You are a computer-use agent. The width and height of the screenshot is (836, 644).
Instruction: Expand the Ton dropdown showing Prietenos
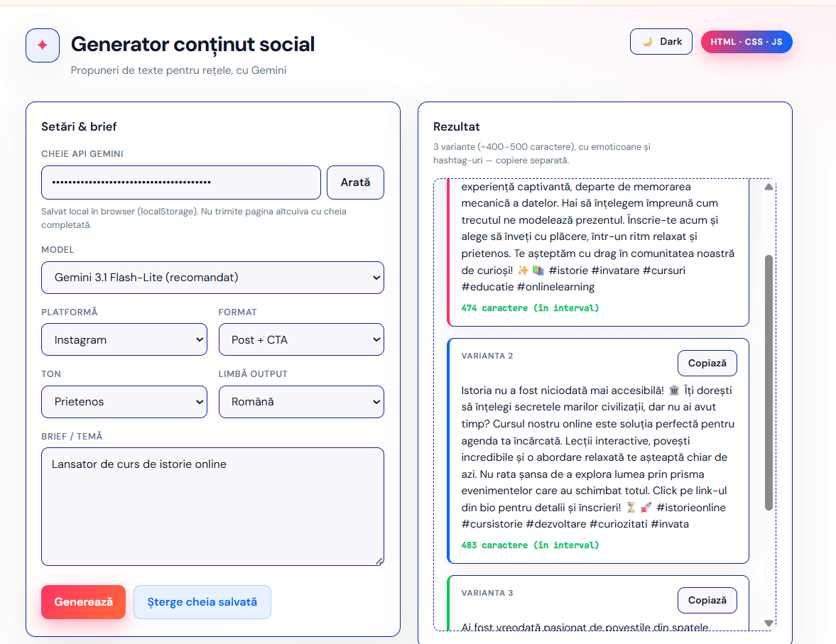coord(124,402)
